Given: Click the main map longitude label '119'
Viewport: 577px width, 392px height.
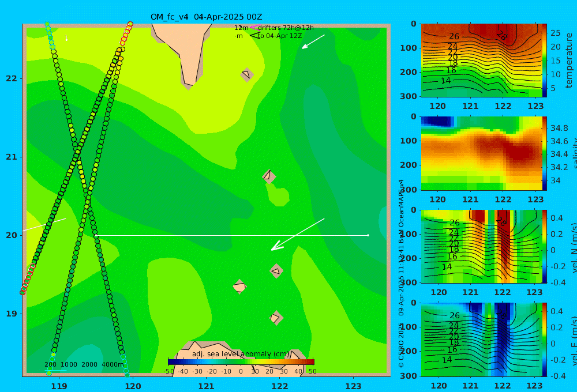Looking at the screenshot, I should tap(59, 386).
